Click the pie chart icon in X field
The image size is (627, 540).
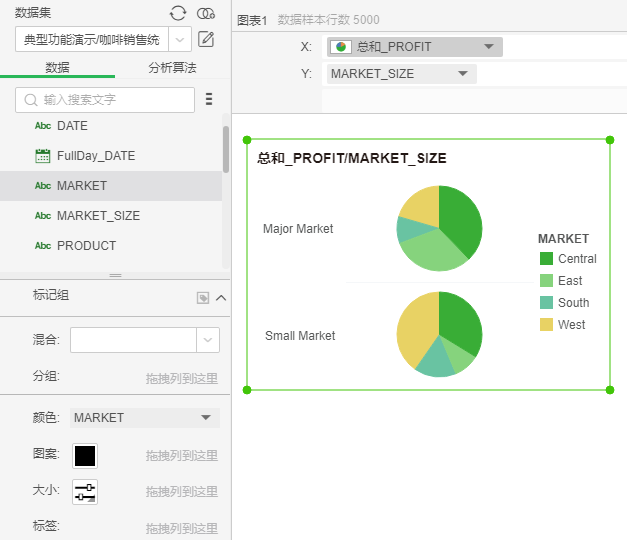[341, 47]
